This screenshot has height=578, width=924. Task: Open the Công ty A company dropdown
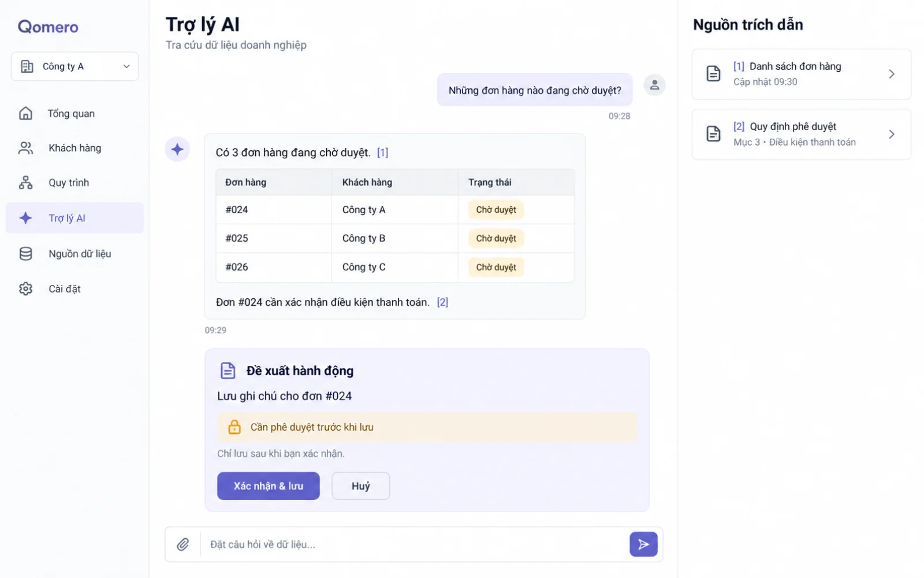[74, 66]
